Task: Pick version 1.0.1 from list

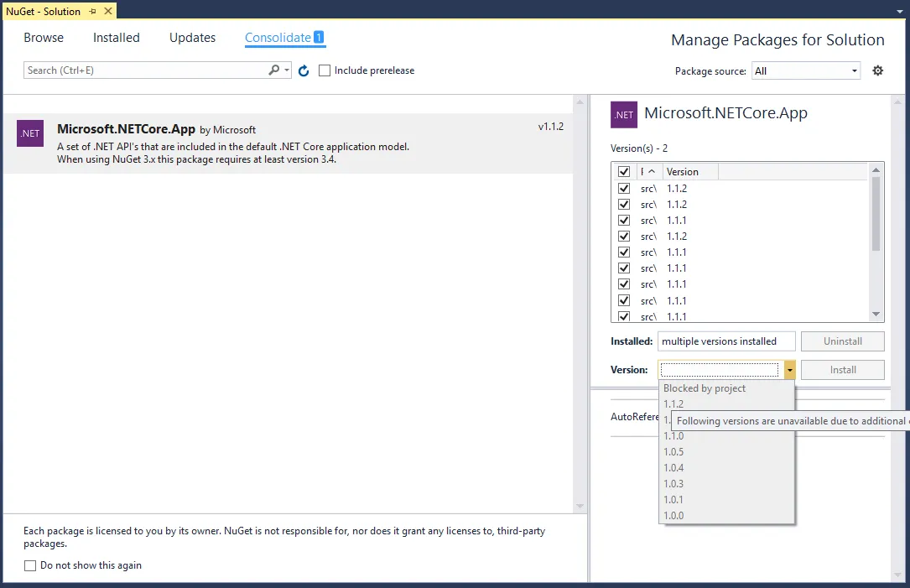Action: pyautogui.click(x=726, y=500)
